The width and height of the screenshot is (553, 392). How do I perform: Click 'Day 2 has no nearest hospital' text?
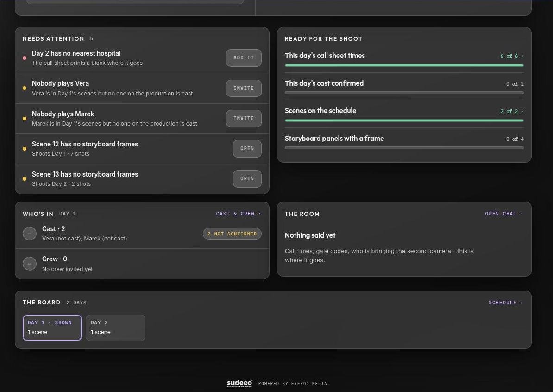pyautogui.click(x=76, y=53)
